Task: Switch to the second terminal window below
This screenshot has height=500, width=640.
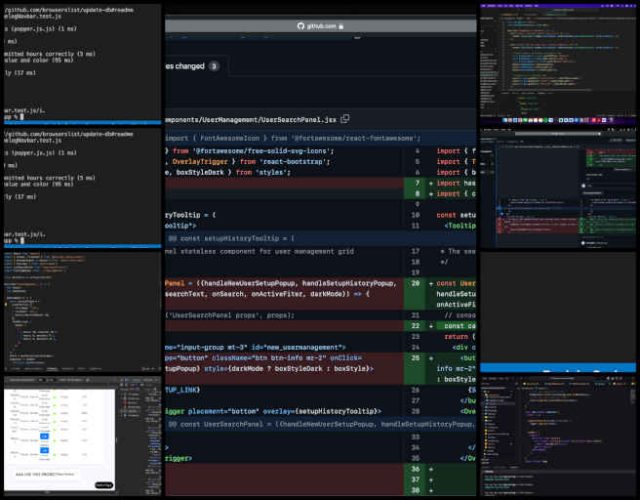Action: tap(82, 187)
